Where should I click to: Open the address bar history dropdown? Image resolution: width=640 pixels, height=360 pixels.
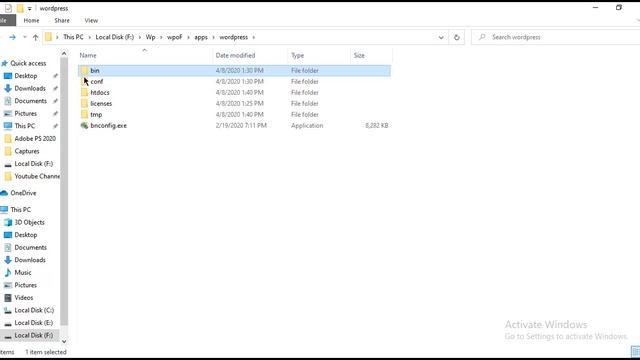[441, 37]
